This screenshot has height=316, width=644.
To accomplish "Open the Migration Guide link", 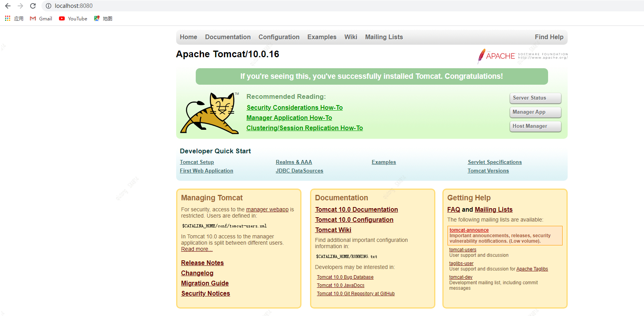I will [x=205, y=283].
